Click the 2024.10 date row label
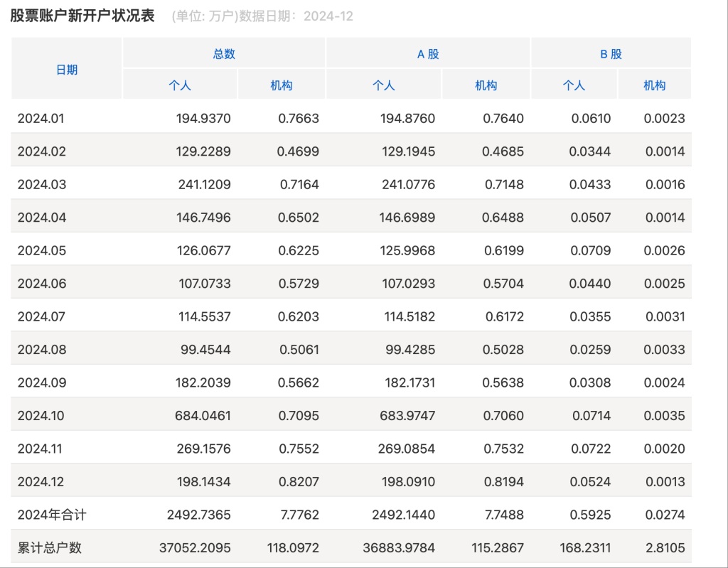Image resolution: width=728 pixels, height=568 pixels. tap(41, 416)
